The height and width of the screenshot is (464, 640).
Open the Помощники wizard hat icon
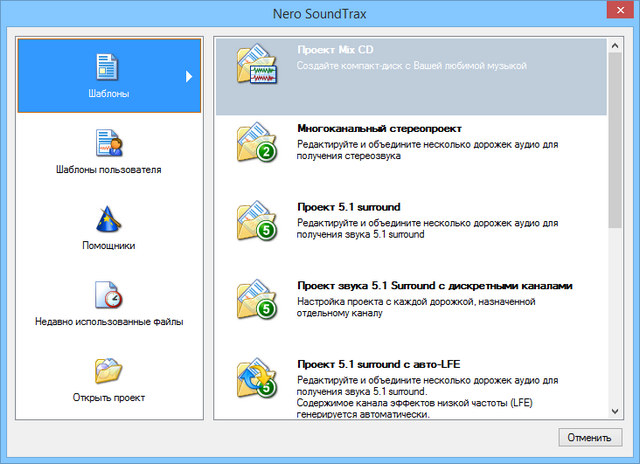click(108, 218)
